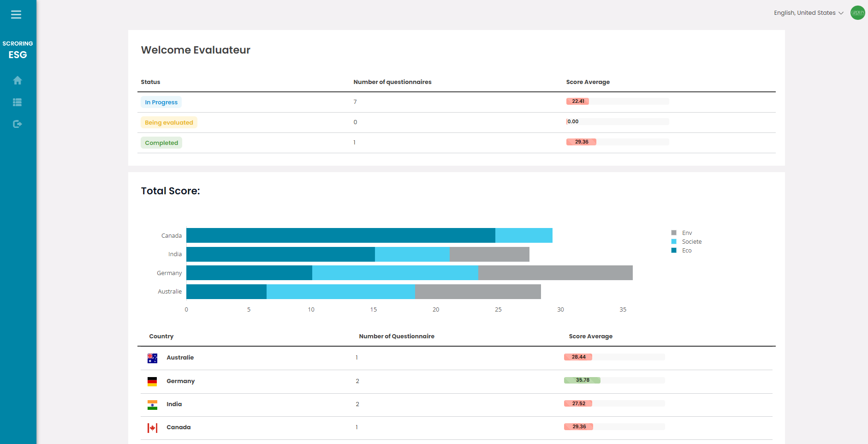Image resolution: width=868 pixels, height=444 pixels.
Task: Open the green user avatar menu
Action: click(x=857, y=13)
